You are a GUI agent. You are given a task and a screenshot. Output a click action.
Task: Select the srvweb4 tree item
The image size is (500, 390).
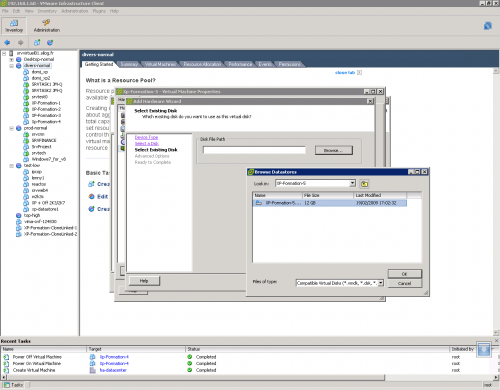click(40, 190)
